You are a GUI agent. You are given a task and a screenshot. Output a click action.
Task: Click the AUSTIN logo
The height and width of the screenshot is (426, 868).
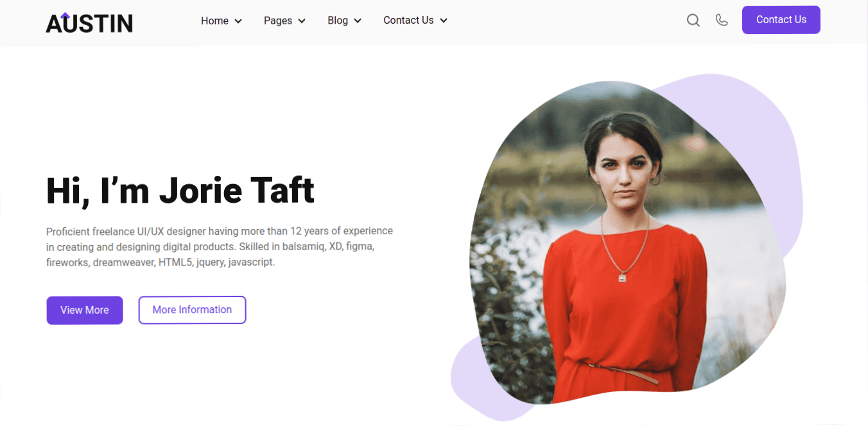pos(89,22)
